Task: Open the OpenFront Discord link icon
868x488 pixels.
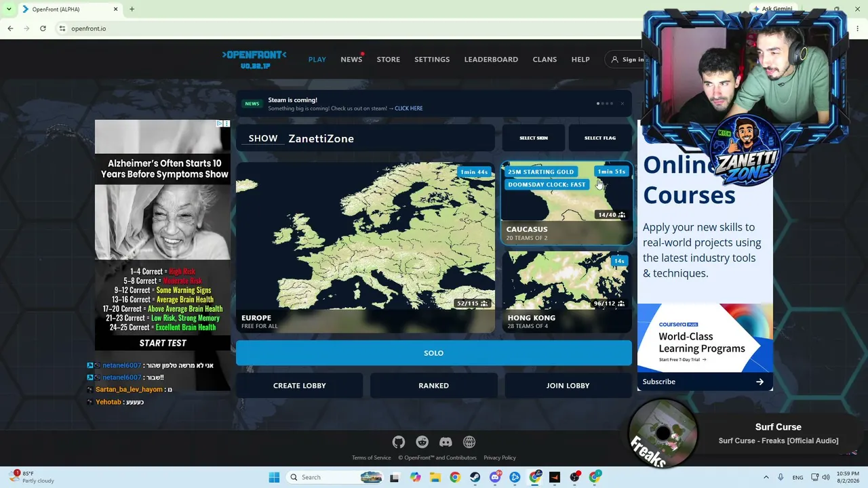Action: [446, 443]
